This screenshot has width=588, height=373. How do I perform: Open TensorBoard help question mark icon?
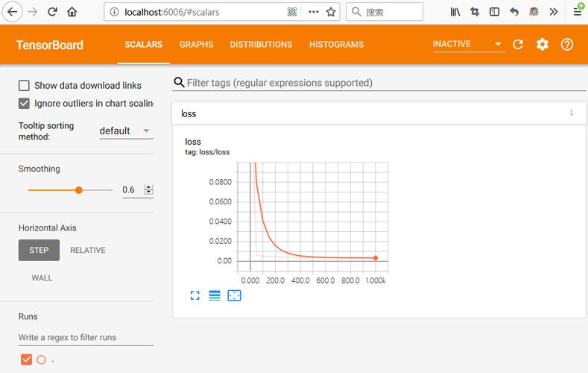567,45
